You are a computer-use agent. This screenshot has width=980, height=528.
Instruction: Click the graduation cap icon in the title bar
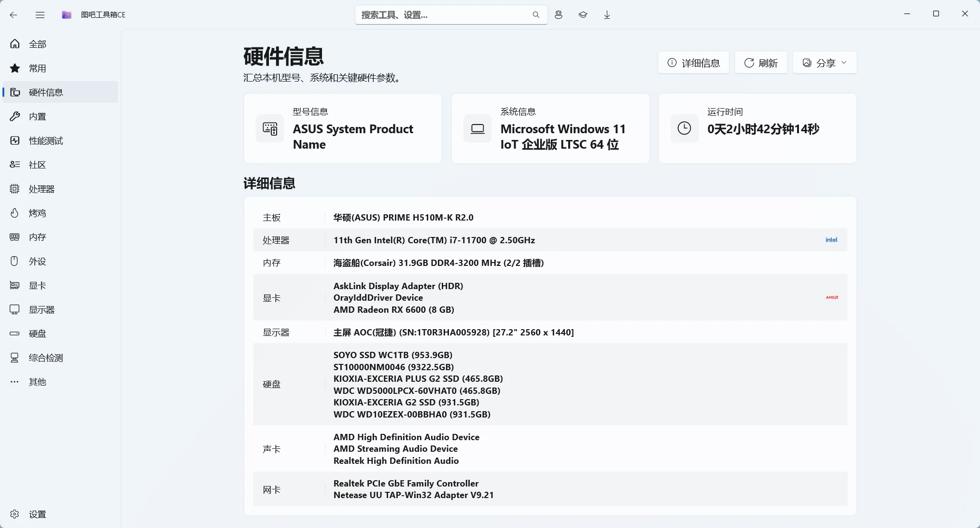pyautogui.click(x=583, y=15)
